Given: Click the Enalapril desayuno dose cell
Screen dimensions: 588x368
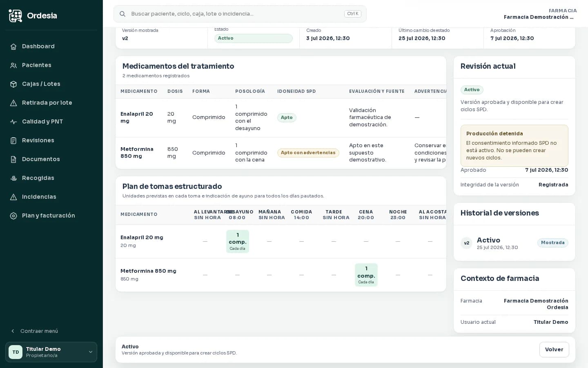Looking at the screenshot, I should (238, 241).
